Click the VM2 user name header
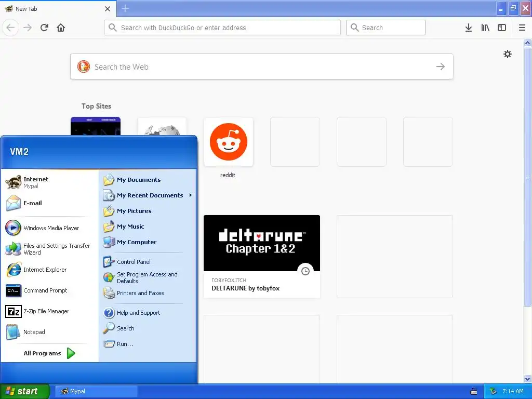Screen dimensions: 532x399 tap(19, 152)
